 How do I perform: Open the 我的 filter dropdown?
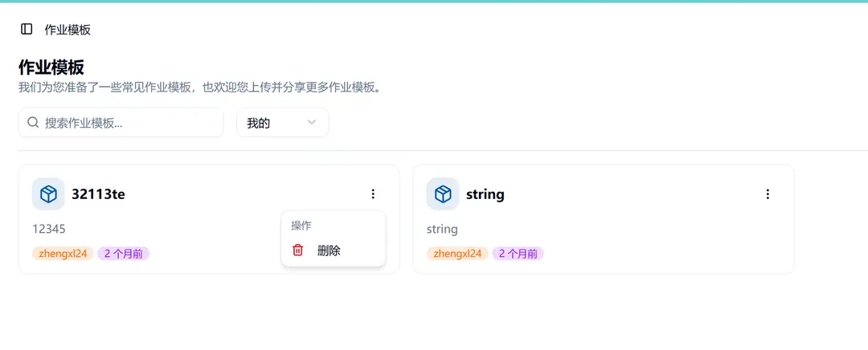pyautogui.click(x=282, y=122)
